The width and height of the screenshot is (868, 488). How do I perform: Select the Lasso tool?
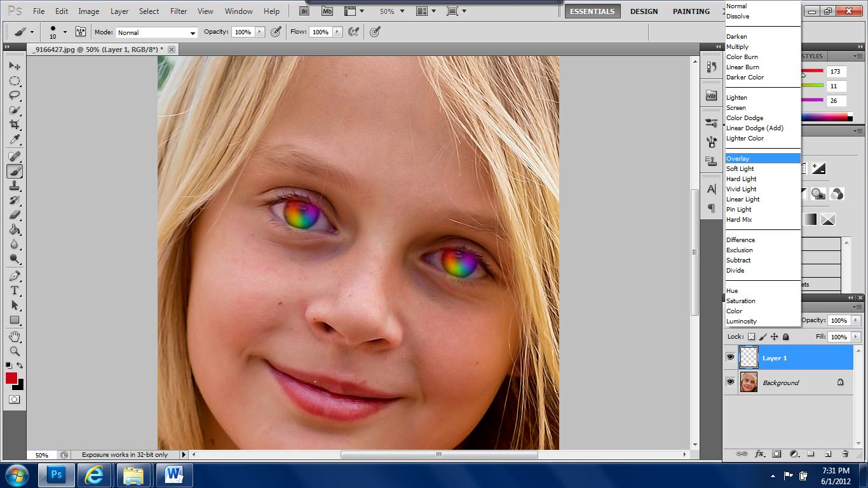[15, 95]
